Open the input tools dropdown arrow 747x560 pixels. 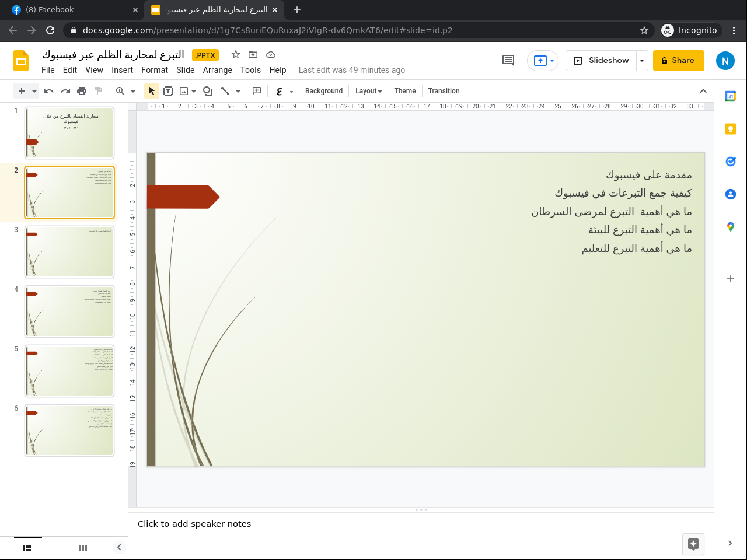coord(291,92)
